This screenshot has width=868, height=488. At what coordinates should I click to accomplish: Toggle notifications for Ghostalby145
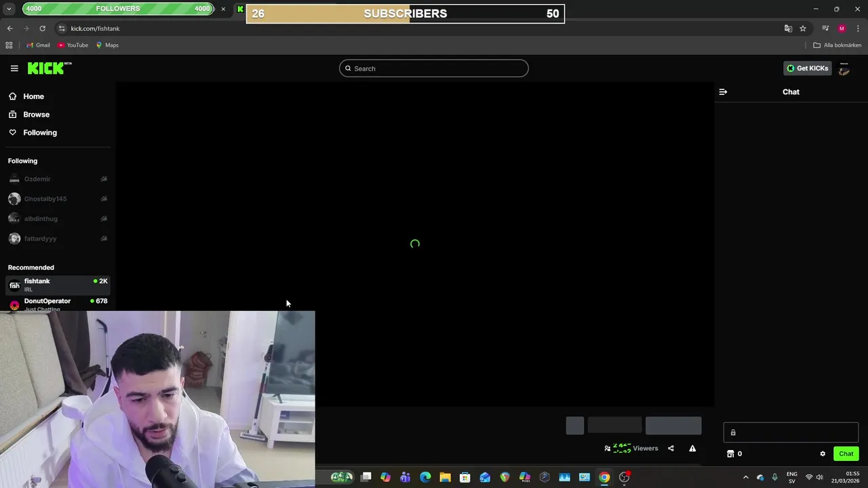[x=104, y=199]
